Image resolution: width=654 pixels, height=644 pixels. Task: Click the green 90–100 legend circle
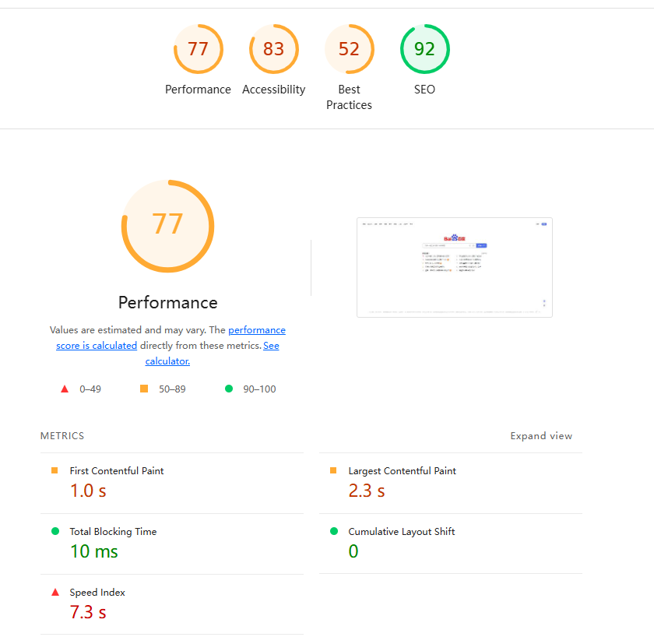[x=229, y=389]
